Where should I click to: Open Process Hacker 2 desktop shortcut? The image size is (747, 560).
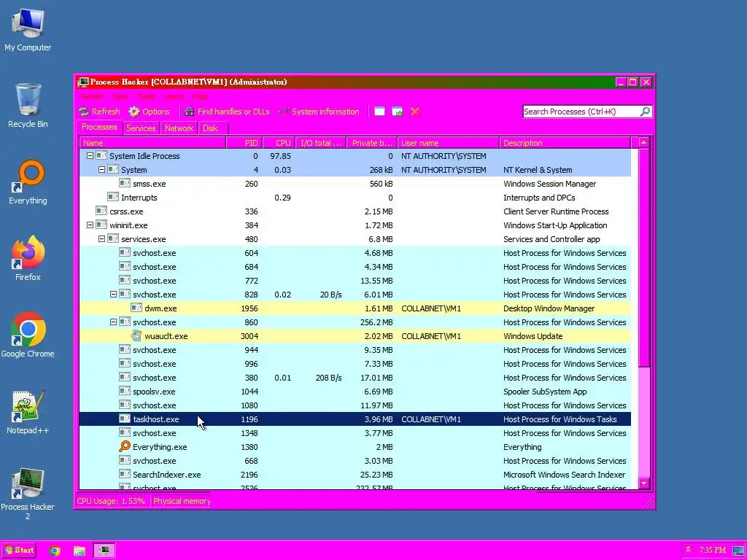(28, 494)
